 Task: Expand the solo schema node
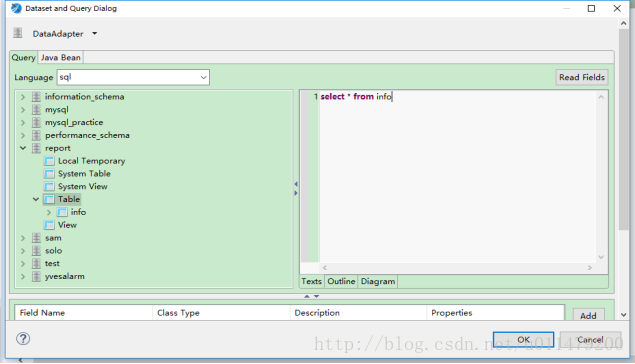click(x=23, y=251)
